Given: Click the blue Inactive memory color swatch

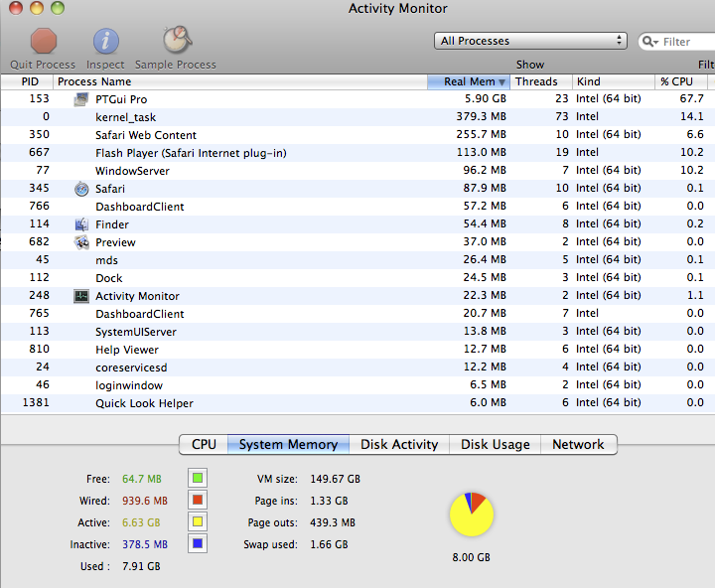Looking at the screenshot, I should (x=198, y=543).
